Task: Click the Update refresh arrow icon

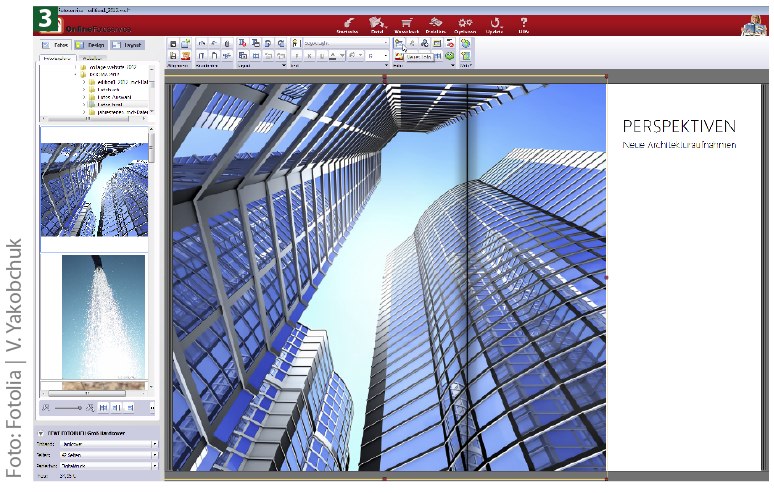Action: pyautogui.click(x=495, y=25)
